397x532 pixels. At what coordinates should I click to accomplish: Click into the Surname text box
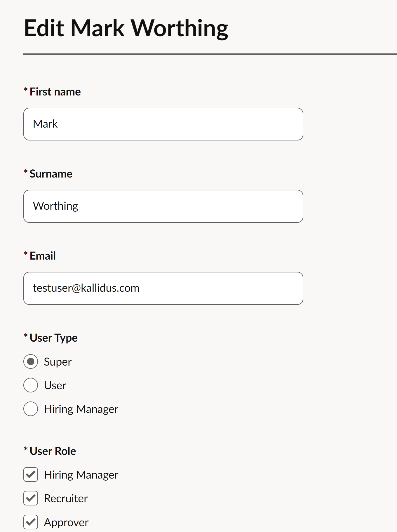(x=163, y=206)
